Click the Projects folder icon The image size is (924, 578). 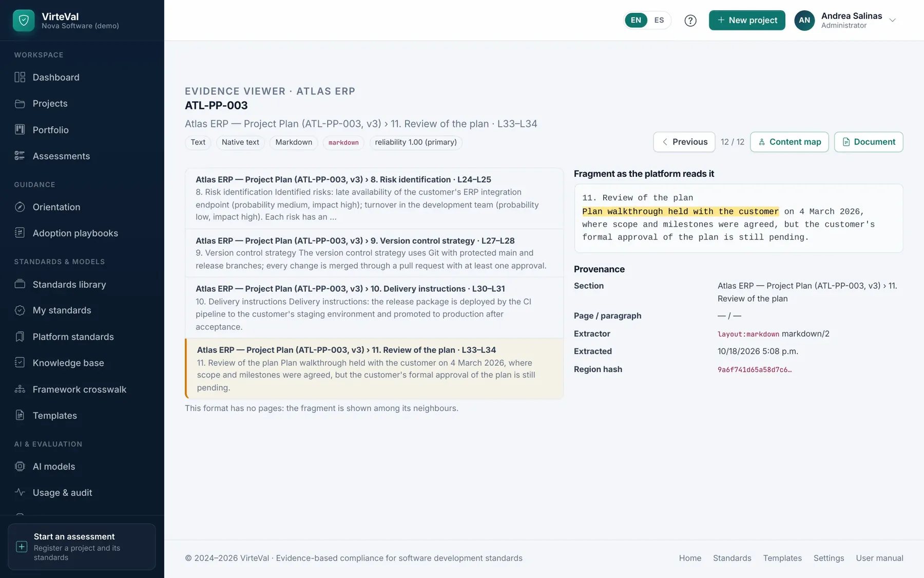[x=20, y=104]
